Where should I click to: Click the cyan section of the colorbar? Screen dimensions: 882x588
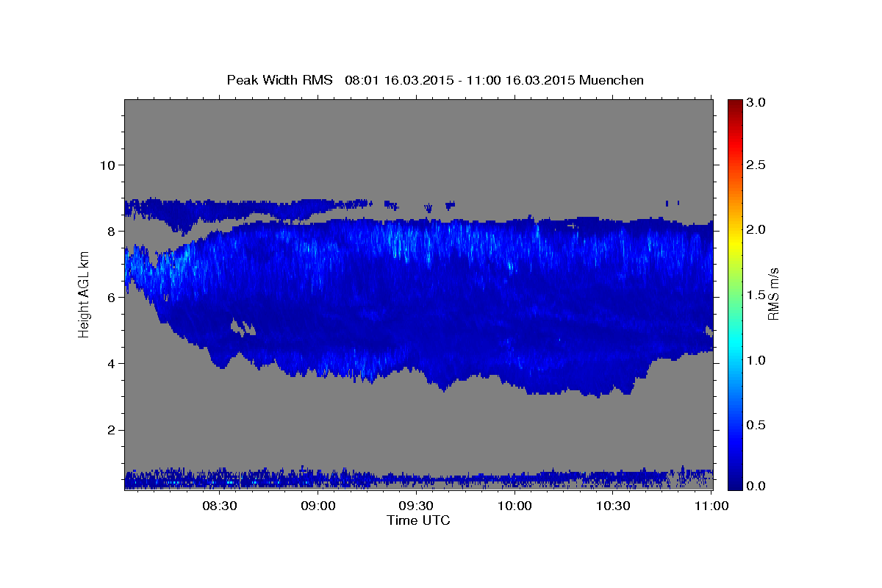click(x=735, y=342)
